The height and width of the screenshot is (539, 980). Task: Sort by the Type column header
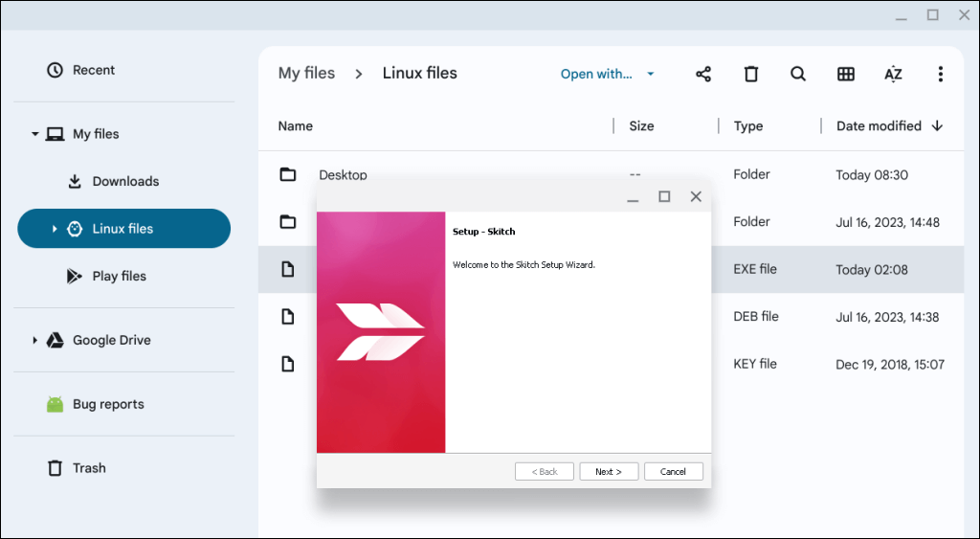click(748, 126)
